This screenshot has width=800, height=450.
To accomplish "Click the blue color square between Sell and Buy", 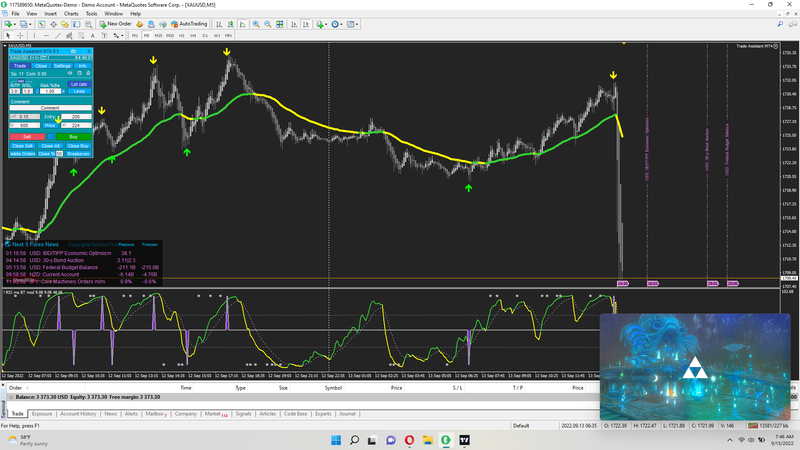I will click(x=49, y=136).
